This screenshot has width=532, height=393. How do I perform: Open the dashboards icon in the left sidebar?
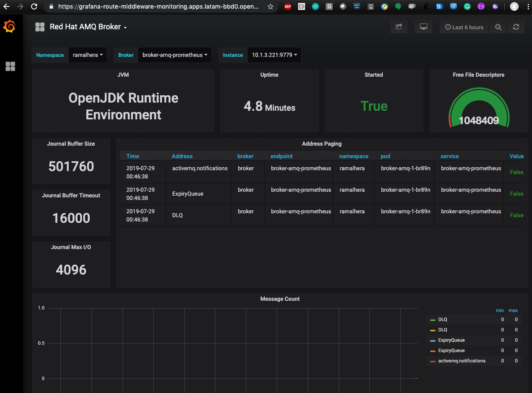10,66
